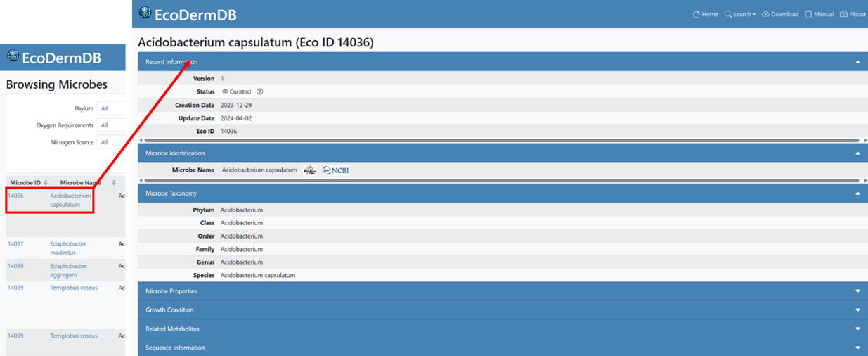Click the help question mark beside Curated

tap(260, 91)
